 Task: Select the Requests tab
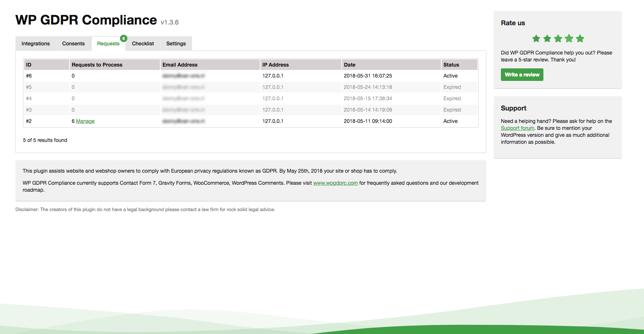pyautogui.click(x=108, y=44)
